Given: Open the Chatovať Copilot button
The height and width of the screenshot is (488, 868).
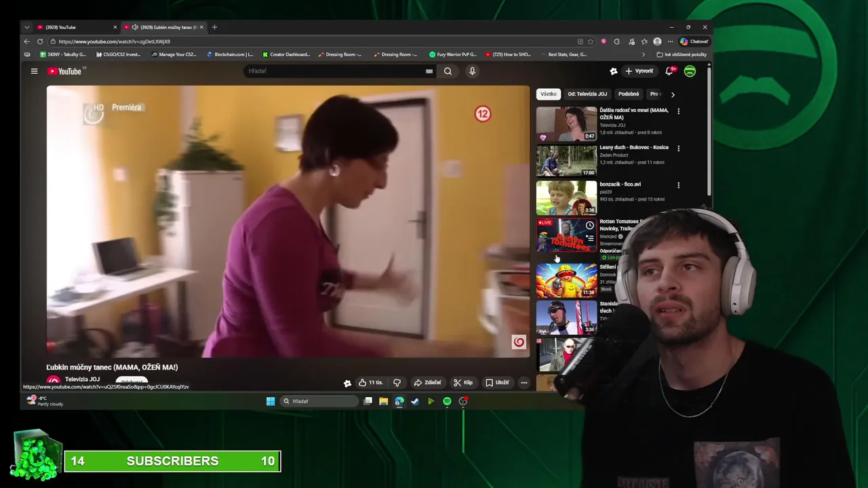Looking at the screenshot, I should click(694, 41).
